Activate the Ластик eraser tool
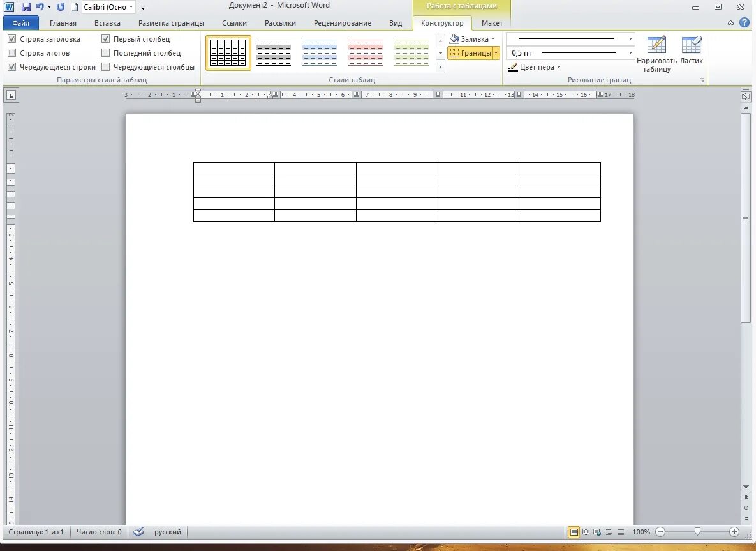 point(692,50)
